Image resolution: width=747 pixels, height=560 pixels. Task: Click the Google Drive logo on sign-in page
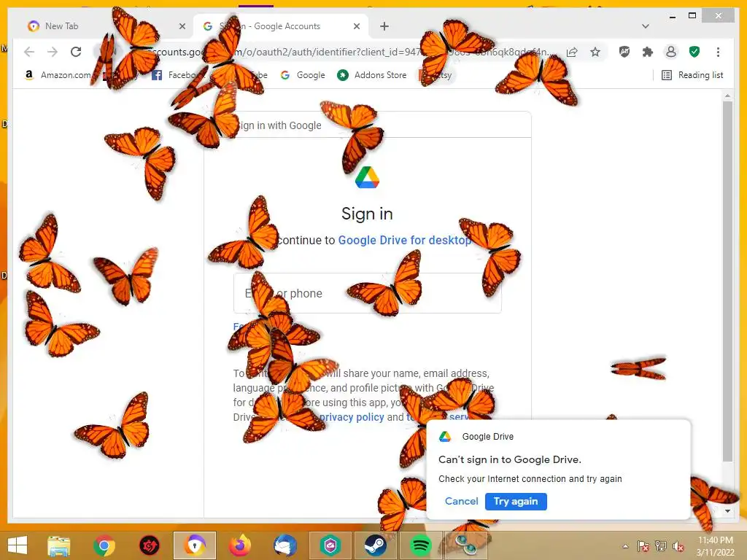[368, 178]
